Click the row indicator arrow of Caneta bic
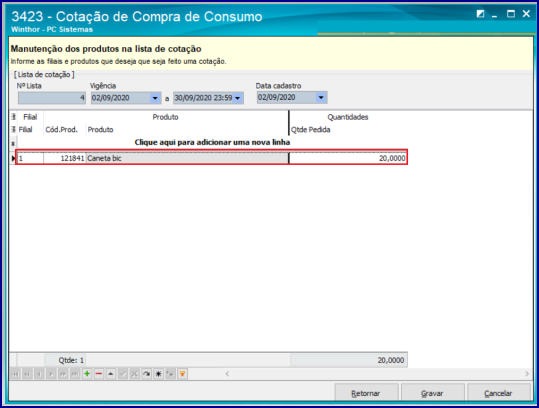The image size is (539, 408). 13,158
